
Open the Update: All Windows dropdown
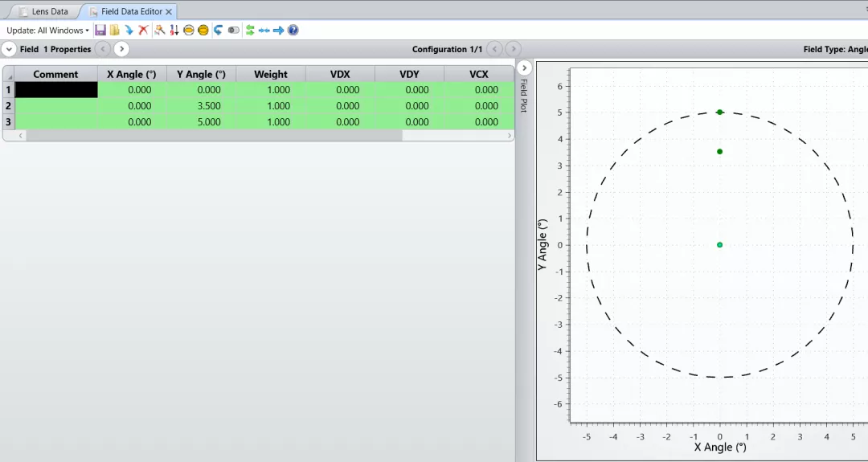point(47,31)
